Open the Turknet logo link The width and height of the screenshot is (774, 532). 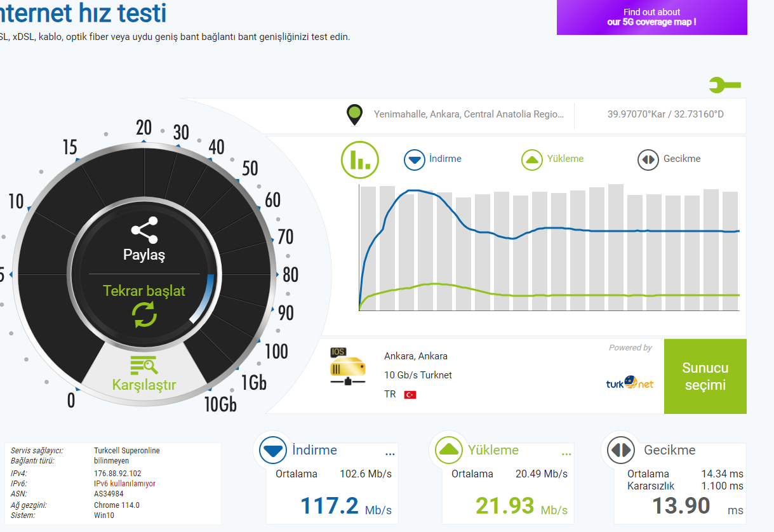pyautogui.click(x=630, y=383)
